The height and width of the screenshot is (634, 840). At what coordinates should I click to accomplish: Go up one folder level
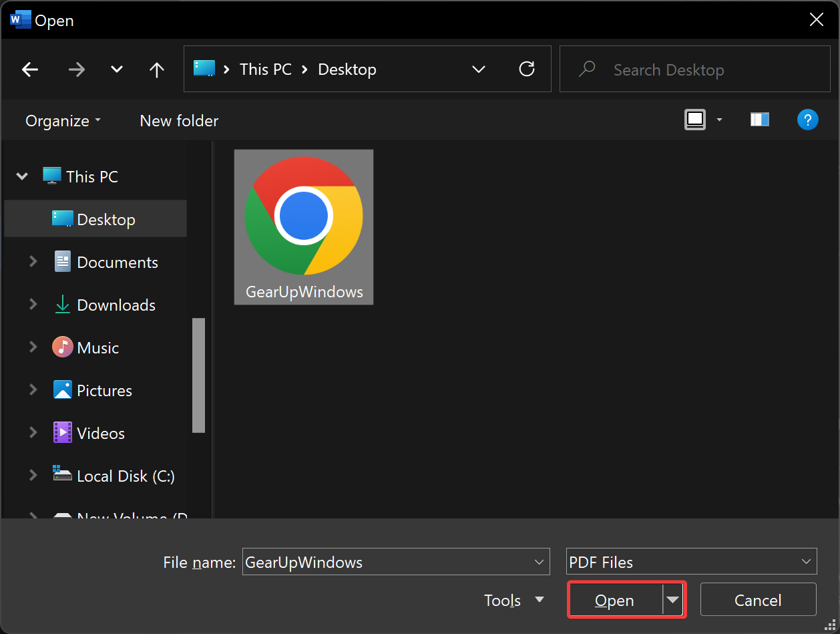pyautogui.click(x=157, y=69)
